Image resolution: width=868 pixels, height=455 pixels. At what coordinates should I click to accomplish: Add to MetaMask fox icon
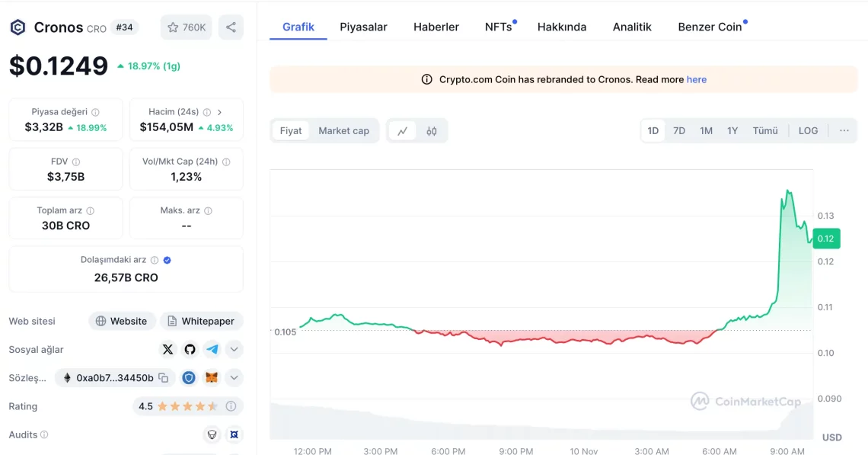point(212,378)
